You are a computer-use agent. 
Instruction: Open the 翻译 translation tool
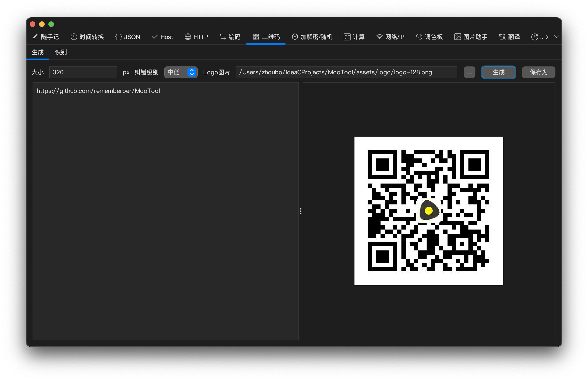(509, 37)
